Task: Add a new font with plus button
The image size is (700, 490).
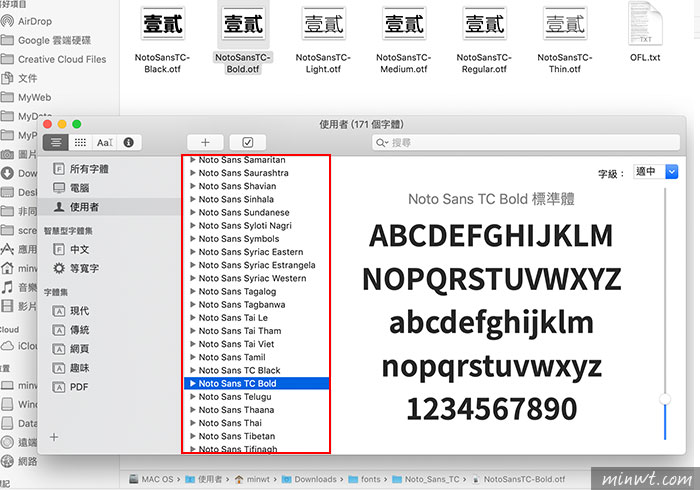Action: coord(205,142)
